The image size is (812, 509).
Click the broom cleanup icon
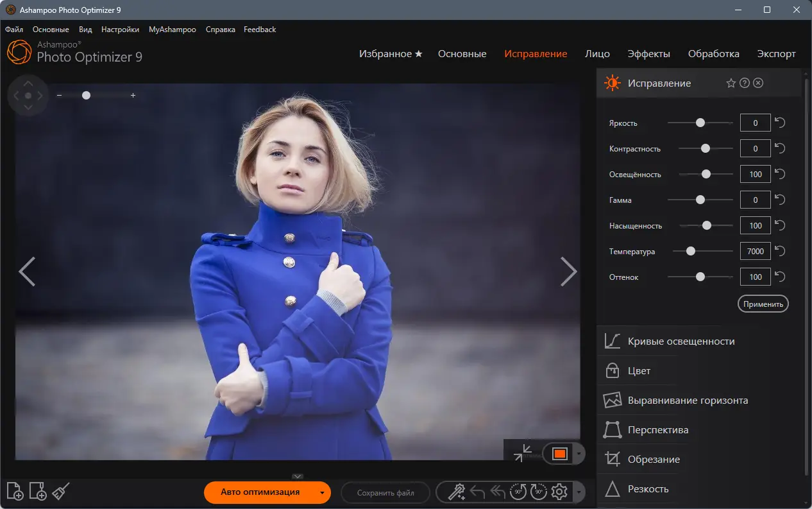click(60, 491)
